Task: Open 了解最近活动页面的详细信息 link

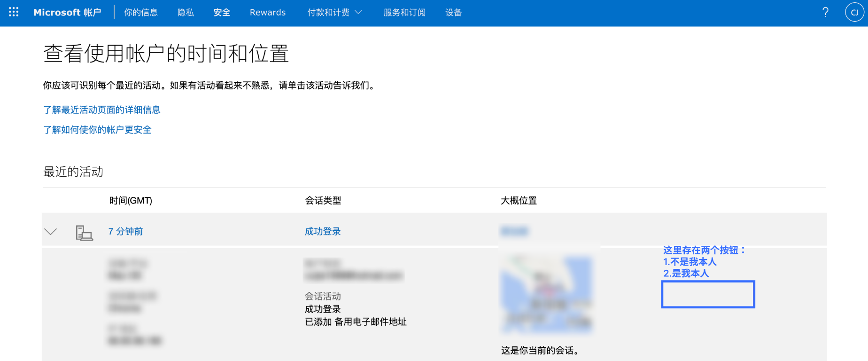Action: pyautogui.click(x=102, y=110)
